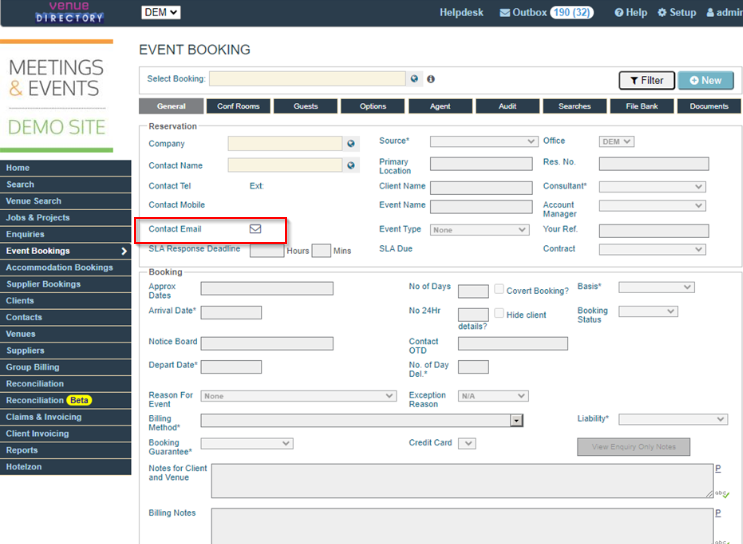
Task: Click the Select Booking globe icon
Action: coord(414,79)
